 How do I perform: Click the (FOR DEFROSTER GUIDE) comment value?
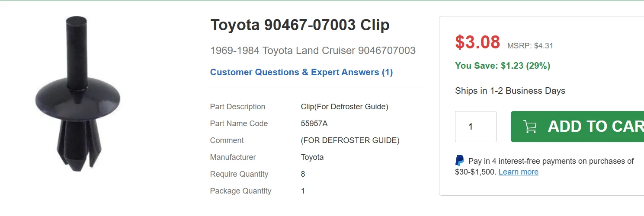tap(350, 140)
